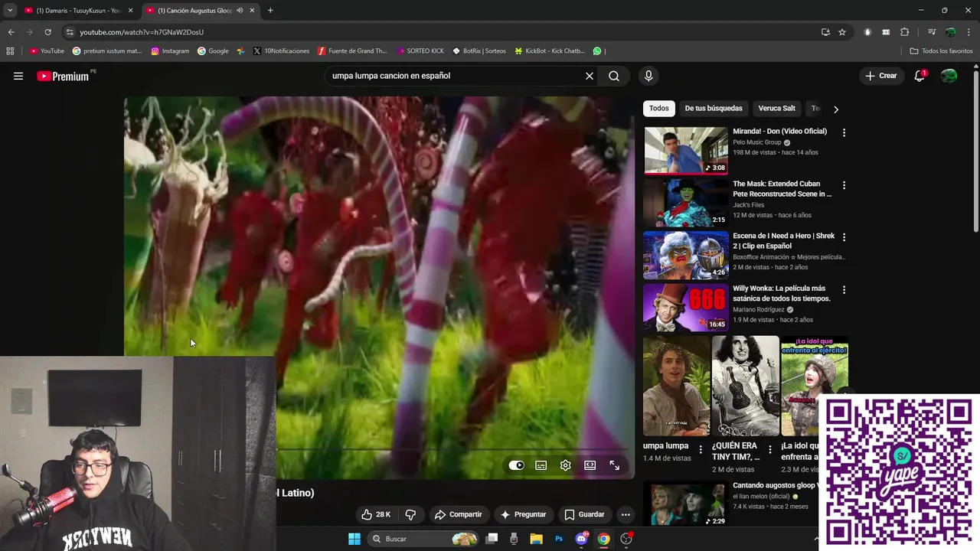Open the SORTEO KICK bookmark

[x=420, y=51]
